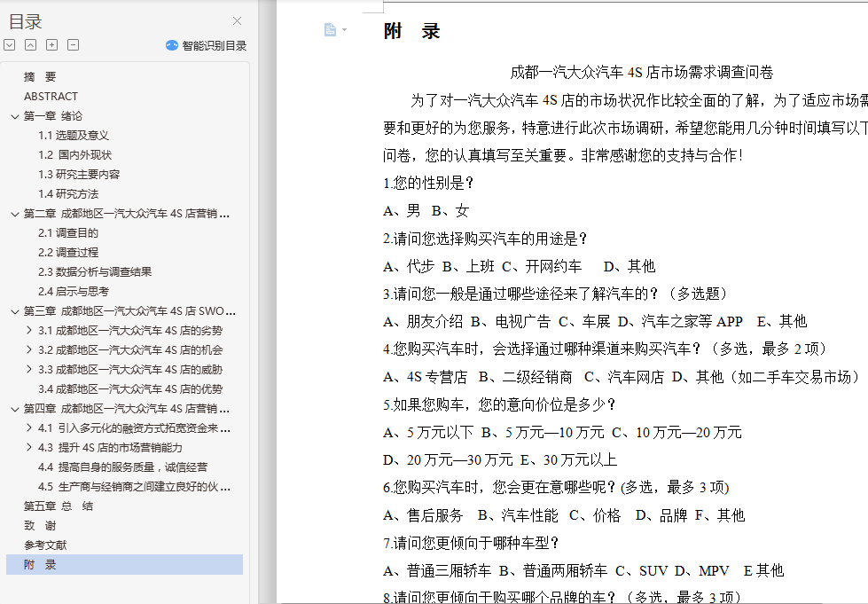
Task: Go to 2.1 调查目的
Action: point(68,233)
